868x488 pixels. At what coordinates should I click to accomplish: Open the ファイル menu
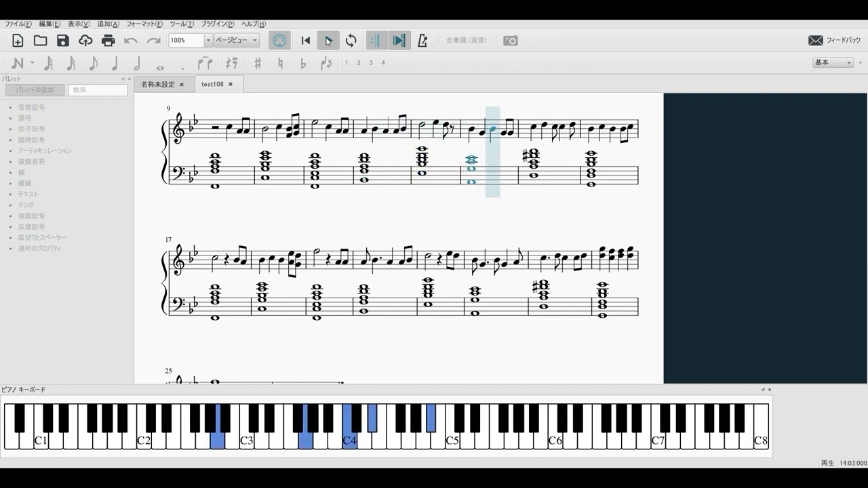click(x=18, y=24)
